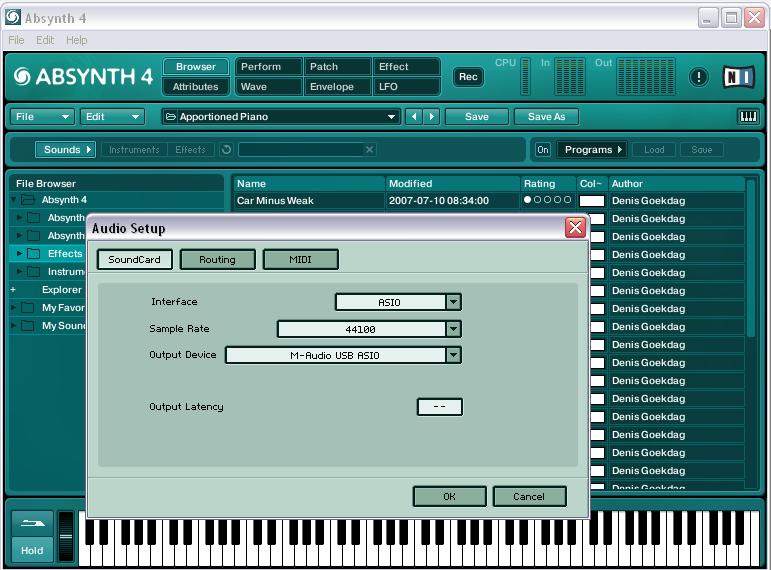Click the Load programs button

pos(654,150)
